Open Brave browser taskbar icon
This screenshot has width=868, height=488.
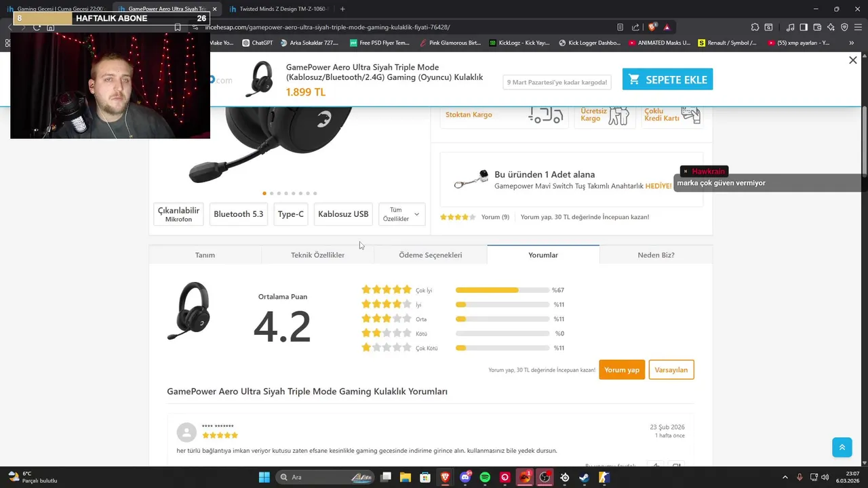coord(445,477)
